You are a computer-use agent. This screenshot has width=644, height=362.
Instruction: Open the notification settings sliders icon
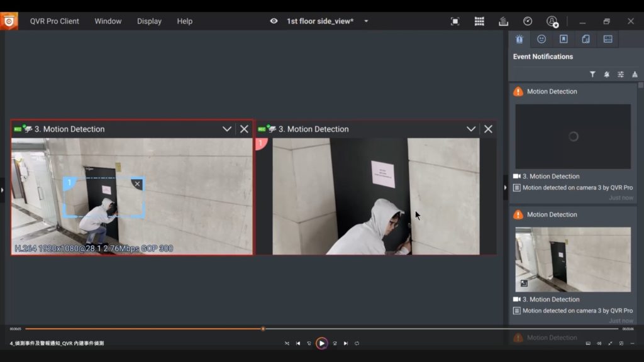(x=621, y=74)
